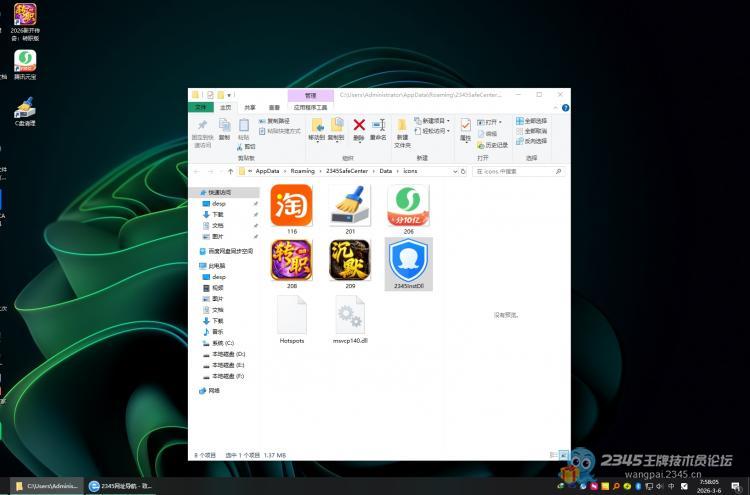Click the Paste (粘贴) ribbon icon
This screenshot has width=750, height=495.
(x=243, y=129)
